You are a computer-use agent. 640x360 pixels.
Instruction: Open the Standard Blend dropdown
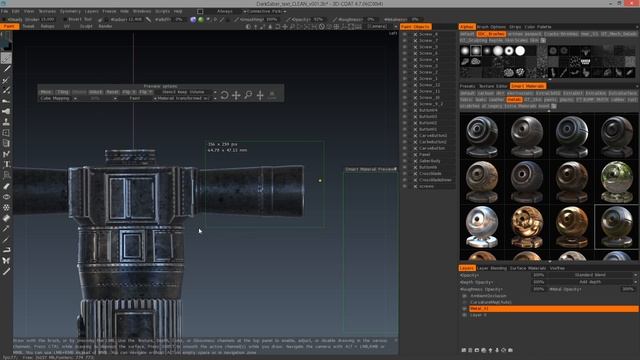(x=592, y=275)
